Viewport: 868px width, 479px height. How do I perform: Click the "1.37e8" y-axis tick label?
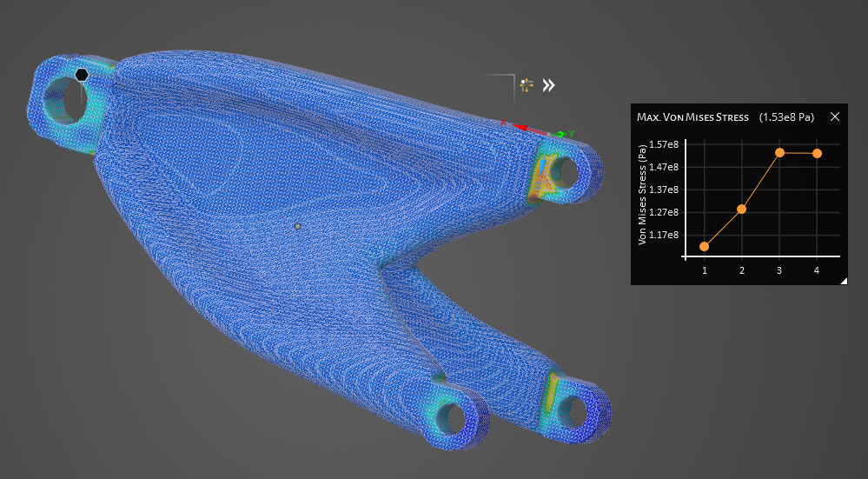[663, 190]
